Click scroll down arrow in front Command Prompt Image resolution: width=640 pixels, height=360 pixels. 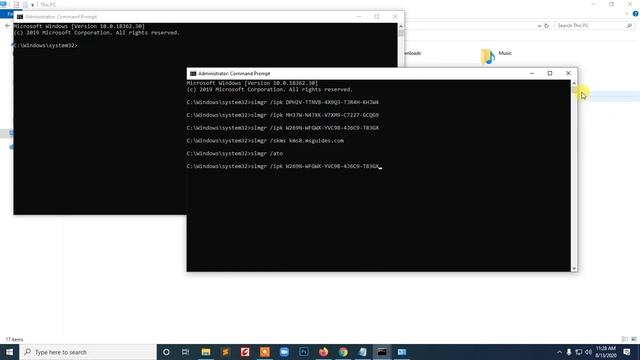pyautogui.click(x=574, y=268)
